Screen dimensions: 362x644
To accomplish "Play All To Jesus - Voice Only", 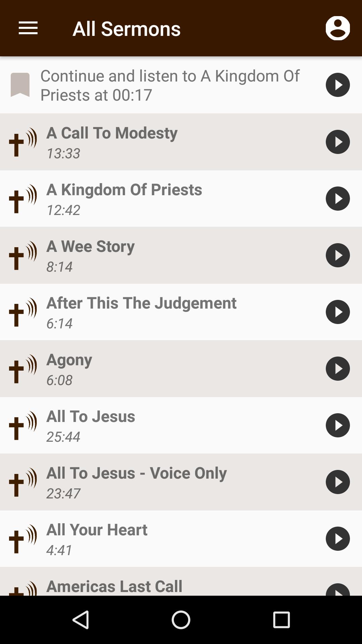I will pyautogui.click(x=338, y=482).
